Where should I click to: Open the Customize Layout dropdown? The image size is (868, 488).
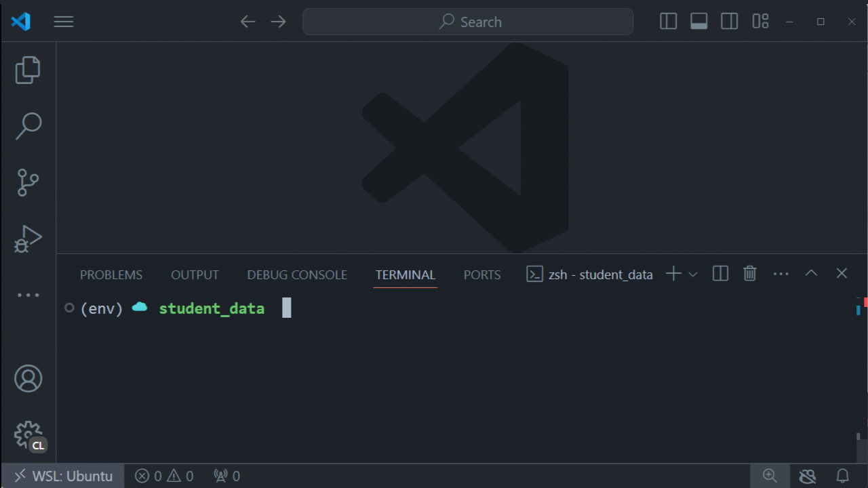759,21
